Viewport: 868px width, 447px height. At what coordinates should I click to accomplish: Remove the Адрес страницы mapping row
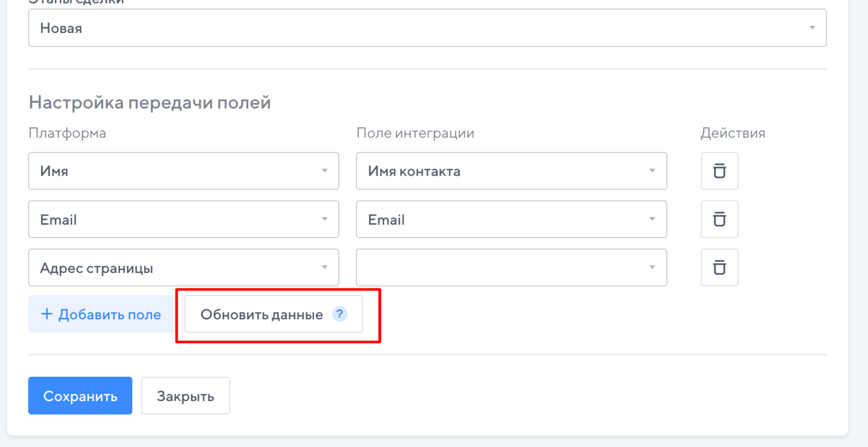point(719,268)
